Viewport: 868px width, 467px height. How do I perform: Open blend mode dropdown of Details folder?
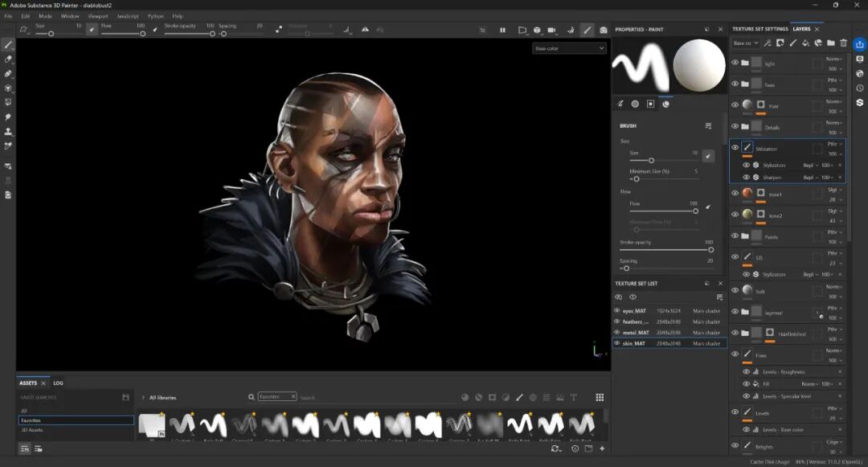[x=834, y=122]
